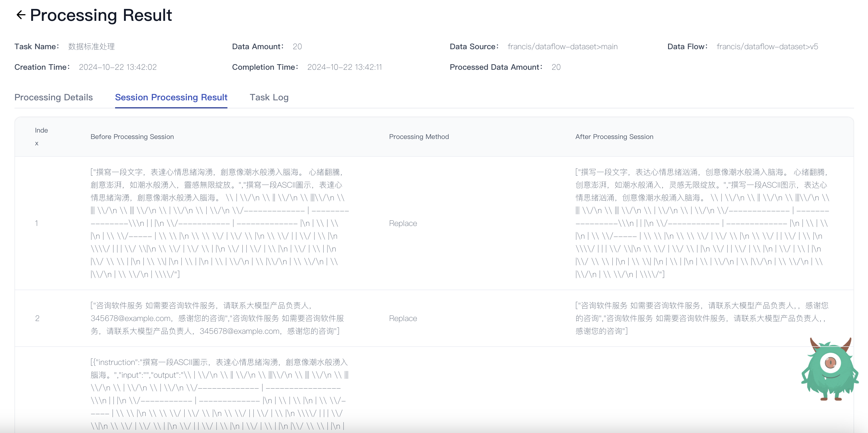Click the Data Flow francis/dataflow-dataset>v5 value
868x433 pixels.
pos(767,46)
